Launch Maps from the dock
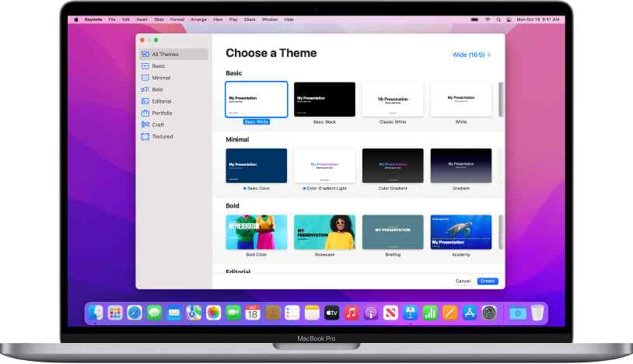The image size is (633, 364). tap(194, 313)
